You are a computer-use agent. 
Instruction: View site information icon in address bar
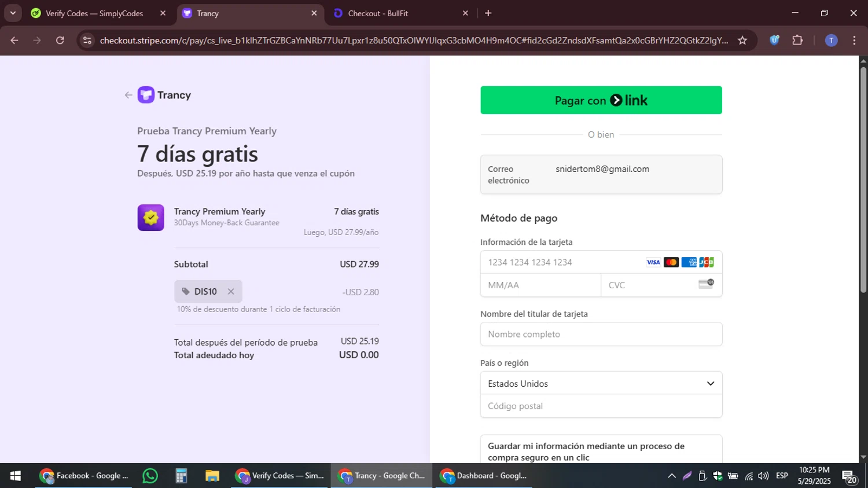(x=87, y=41)
